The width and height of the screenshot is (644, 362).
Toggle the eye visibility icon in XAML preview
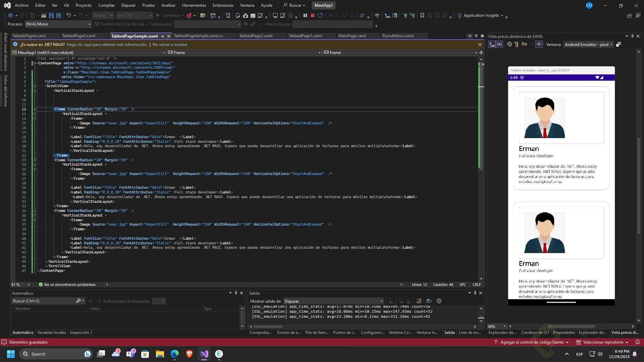539,44
